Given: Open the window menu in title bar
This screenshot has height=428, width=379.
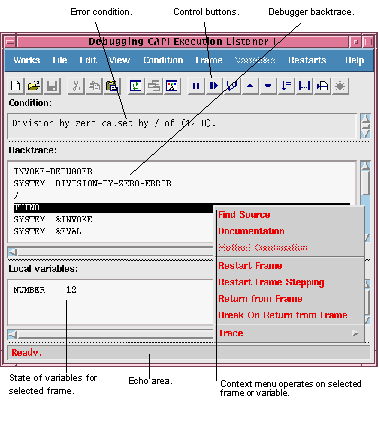Looking at the screenshot, I should [x=10, y=42].
